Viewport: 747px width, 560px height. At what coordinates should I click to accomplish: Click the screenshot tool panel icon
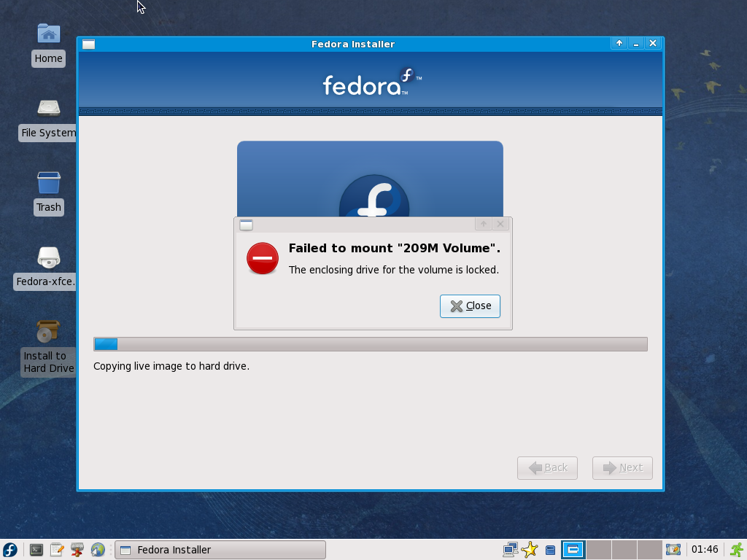pyautogui.click(x=673, y=550)
